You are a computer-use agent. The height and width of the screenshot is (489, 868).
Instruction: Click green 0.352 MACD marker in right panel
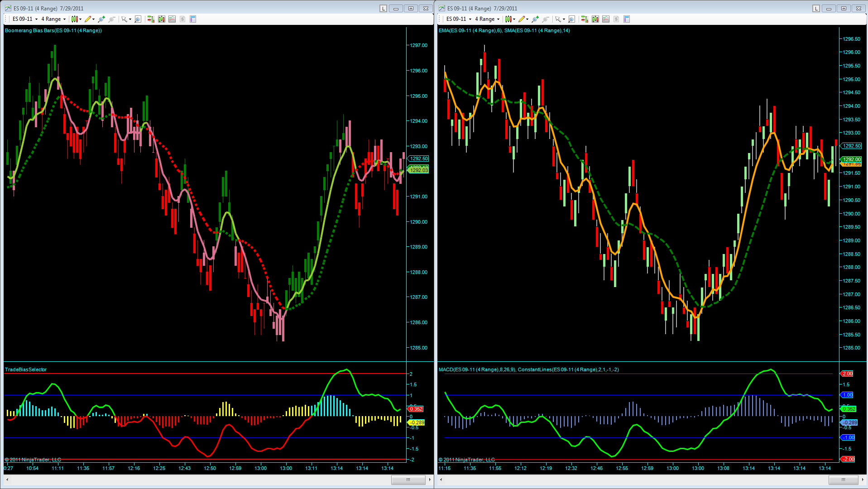pyautogui.click(x=849, y=409)
